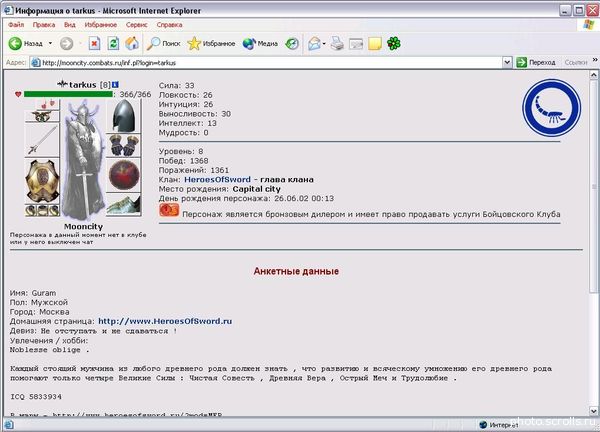This screenshot has width=600, height=432.
Task: Click the Анкетные данные heading
Action: click(x=296, y=271)
